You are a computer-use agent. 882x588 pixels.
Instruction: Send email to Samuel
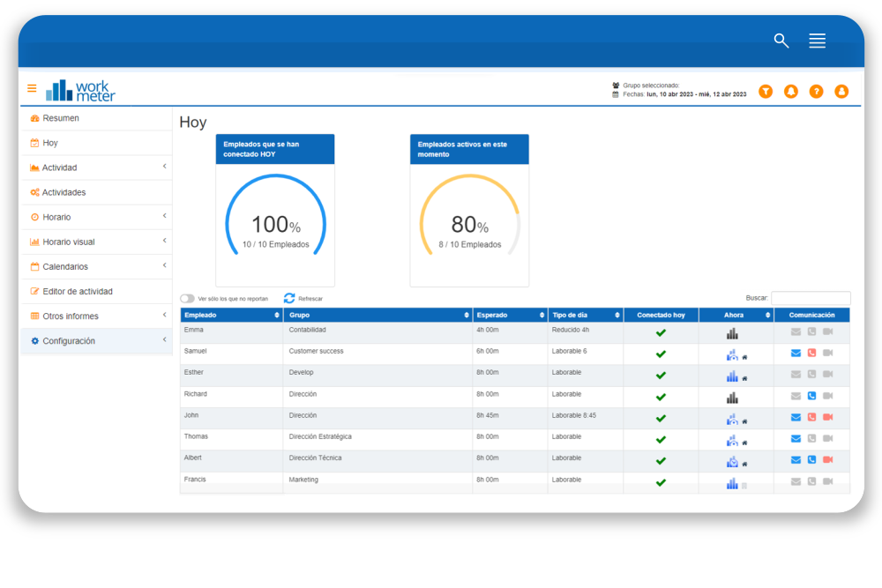point(796,354)
